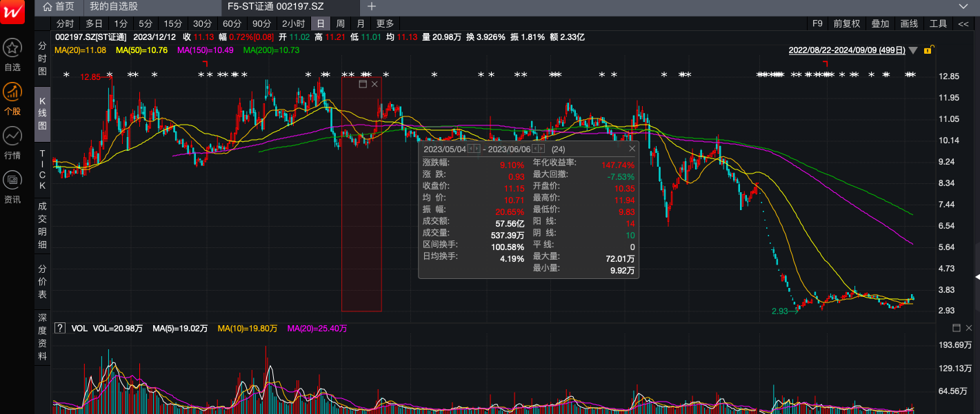Open the 深度资料 side tab

[42, 336]
